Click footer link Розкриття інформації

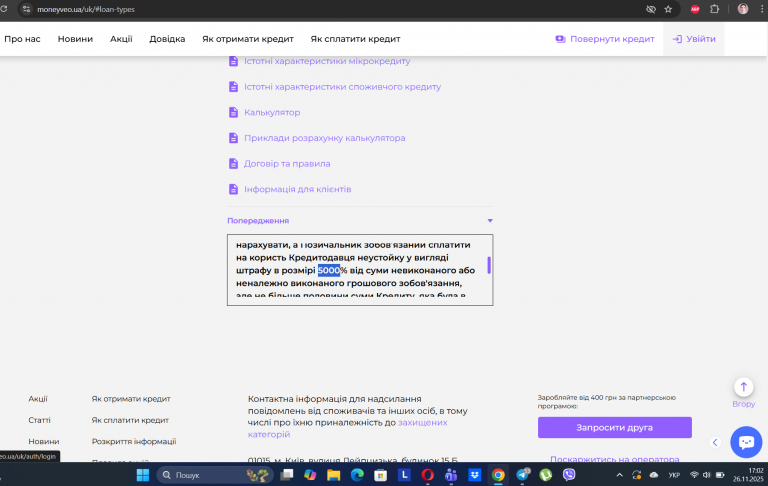[x=134, y=441]
